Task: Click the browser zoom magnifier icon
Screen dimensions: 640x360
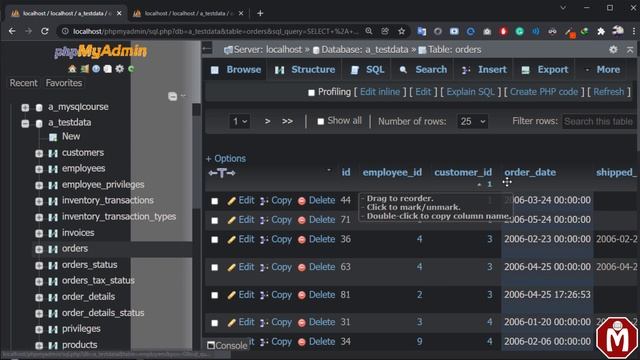Action: point(369,31)
